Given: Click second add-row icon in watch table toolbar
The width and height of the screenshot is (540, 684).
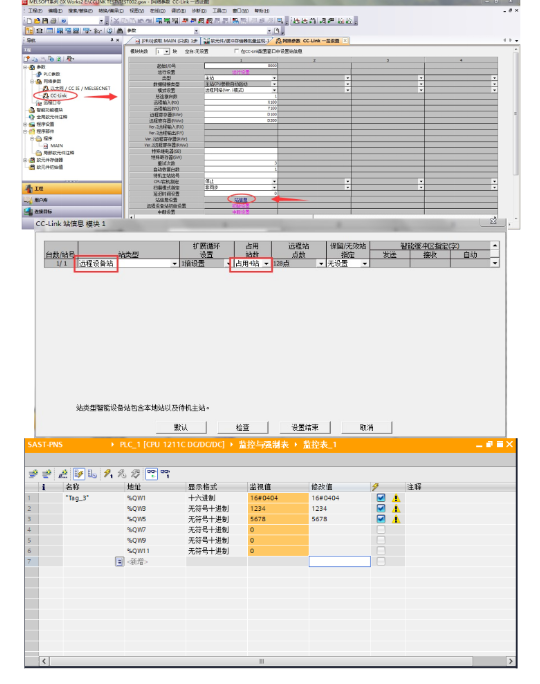Looking at the screenshot, I should tap(47, 474).
